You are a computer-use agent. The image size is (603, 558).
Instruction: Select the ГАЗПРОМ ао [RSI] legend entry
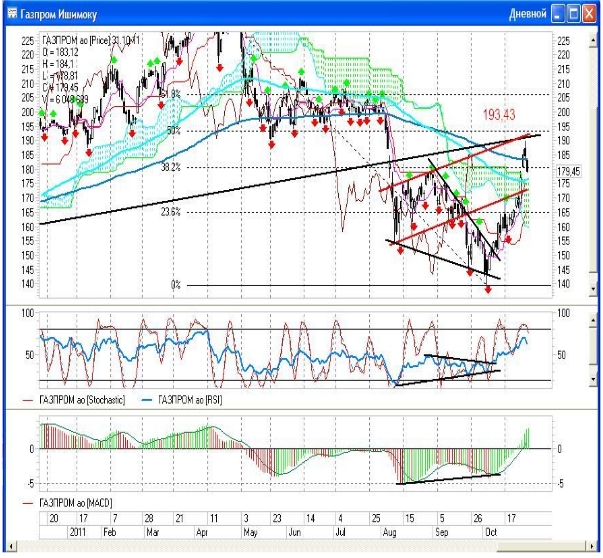pos(182,400)
